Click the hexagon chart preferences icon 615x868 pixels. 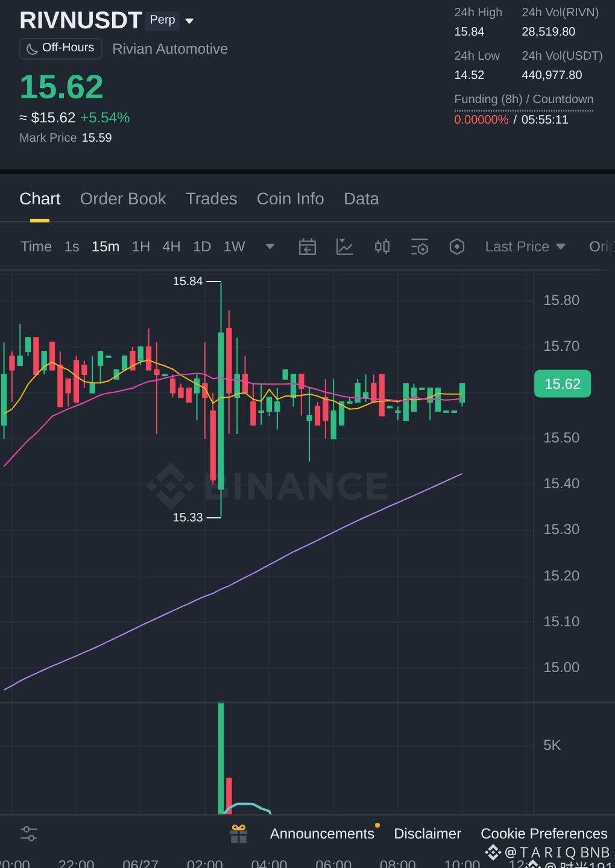457,247
